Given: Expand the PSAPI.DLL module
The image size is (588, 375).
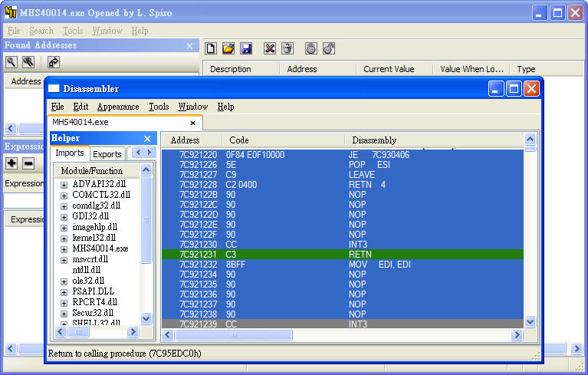Looking at the screenshot, I should pyautogui.click(x=64, y=292).
